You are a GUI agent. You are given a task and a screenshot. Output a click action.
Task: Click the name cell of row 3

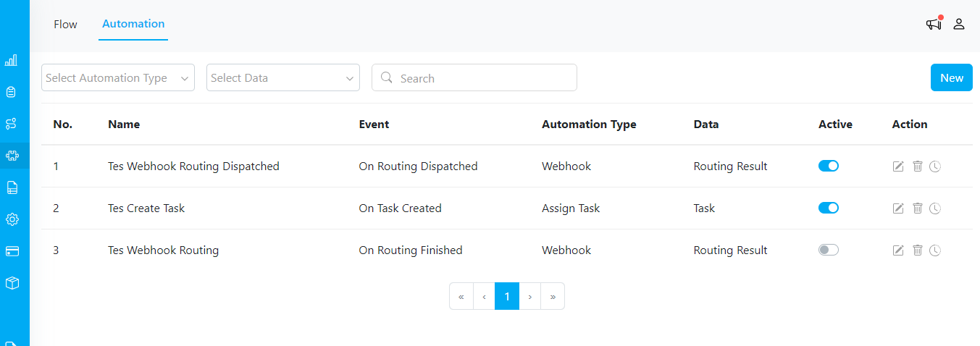point(163,250)
